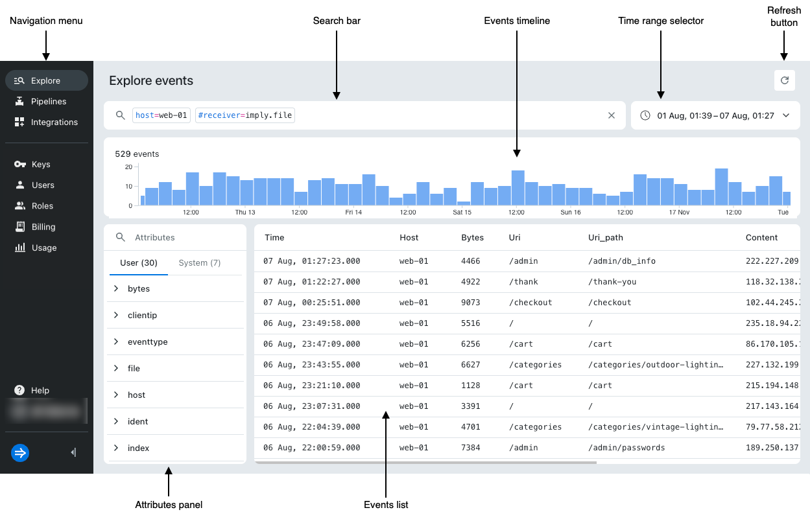Click the refresh button icon
The image size is (810, 532).
click(784, 80)
